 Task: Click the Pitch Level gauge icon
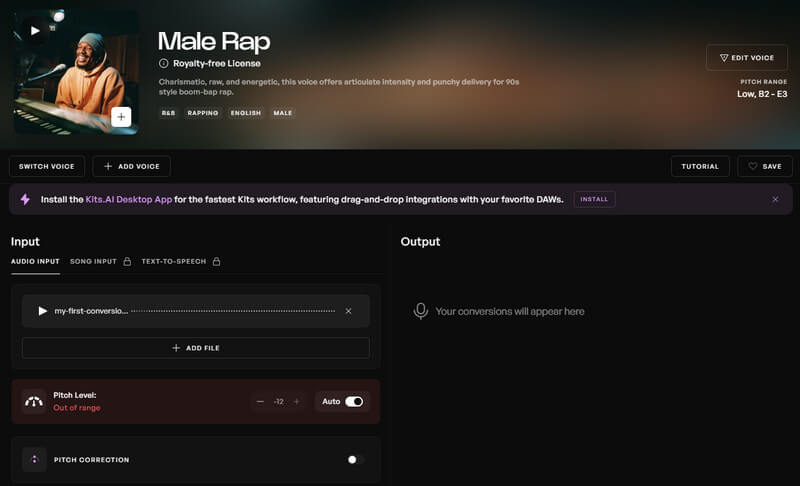(34, 401)
